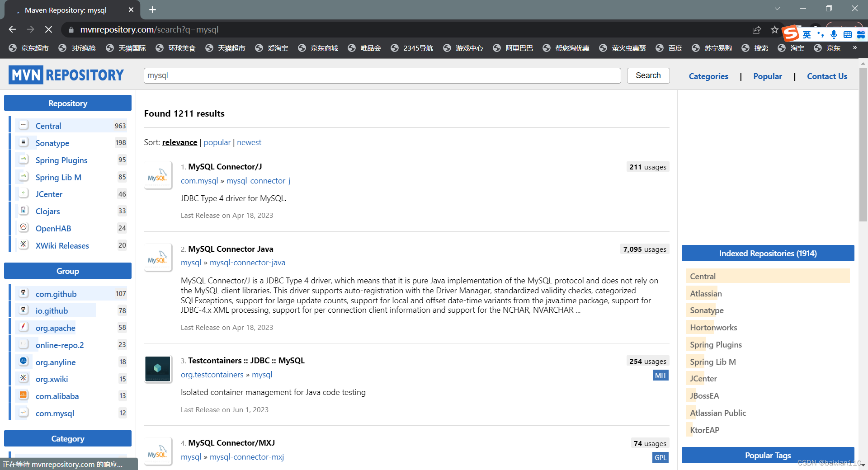Open JBossEA in Indexed Repositories
The width and height of the screenshot is (868, 470).
[704, 395]
